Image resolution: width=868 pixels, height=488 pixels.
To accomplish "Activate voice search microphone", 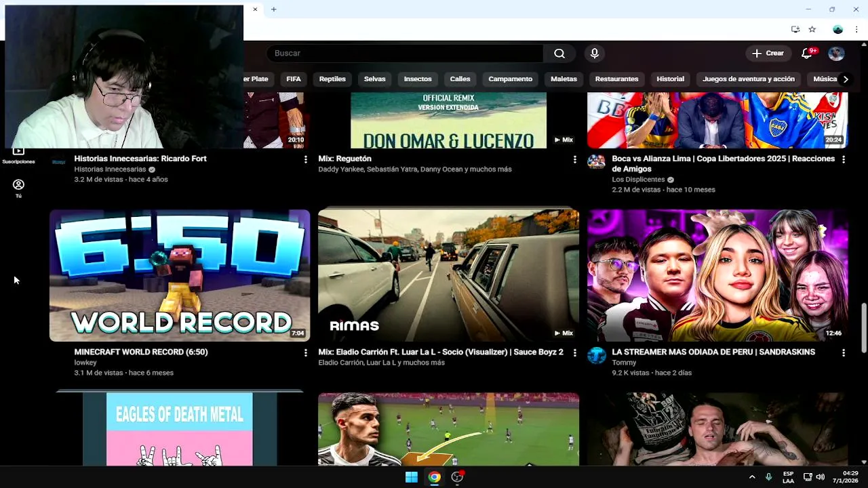I will (595, 54).
